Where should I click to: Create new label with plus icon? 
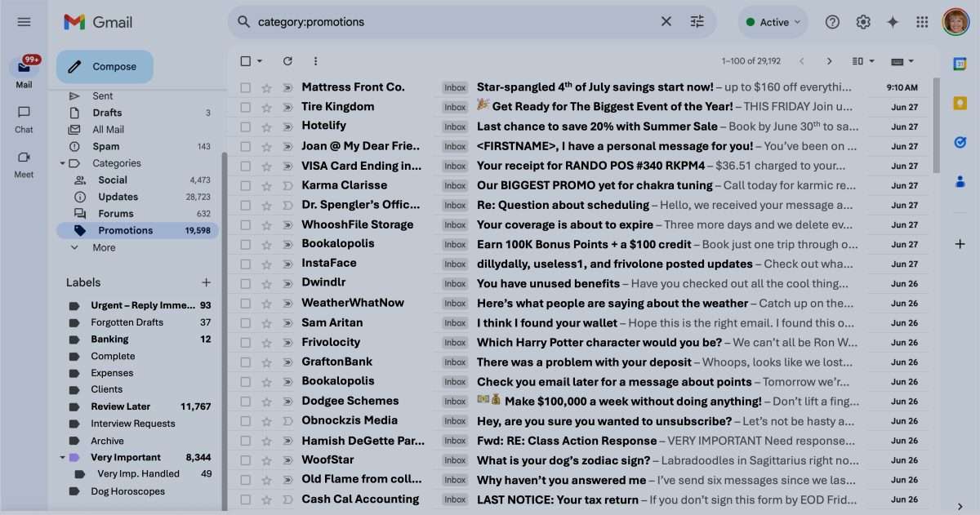(x=206, y=282)
